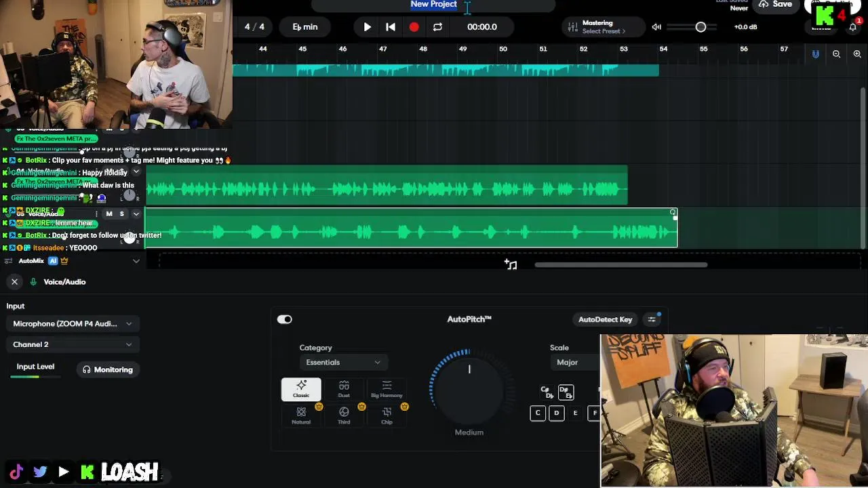Image resolution: width=868 pixels, height=488 pixels.
Task: Click the YouTube play icon in overlay
Action: [64, 472]
